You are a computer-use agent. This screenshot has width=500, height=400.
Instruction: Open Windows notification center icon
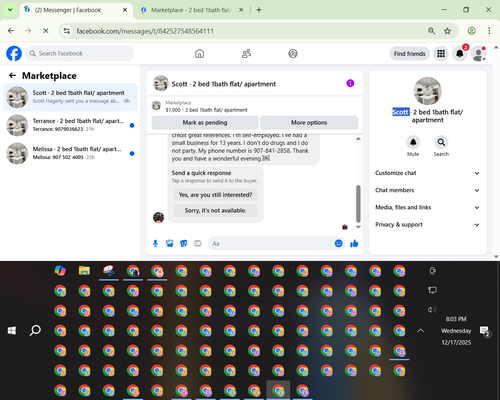(x=484, y=331)
